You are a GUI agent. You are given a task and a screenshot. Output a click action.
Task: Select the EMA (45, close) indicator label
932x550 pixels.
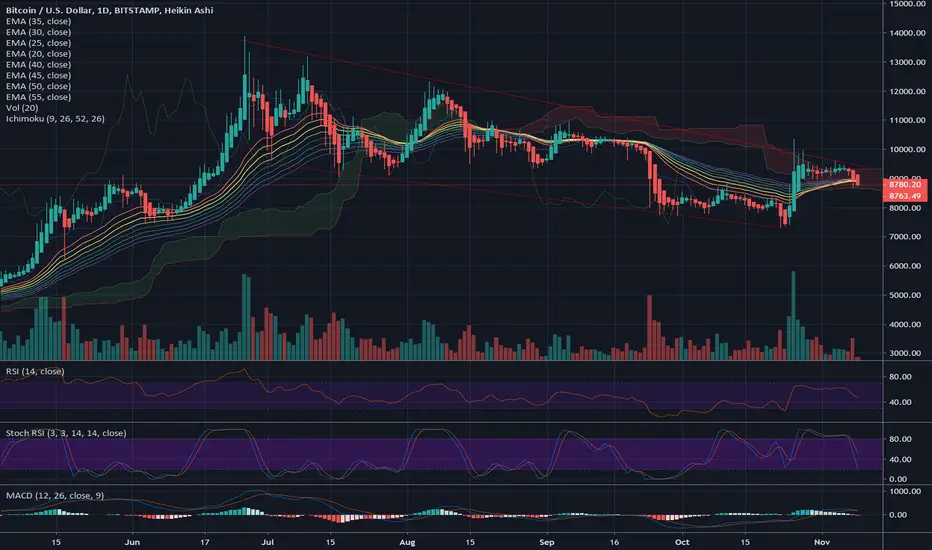39,76
